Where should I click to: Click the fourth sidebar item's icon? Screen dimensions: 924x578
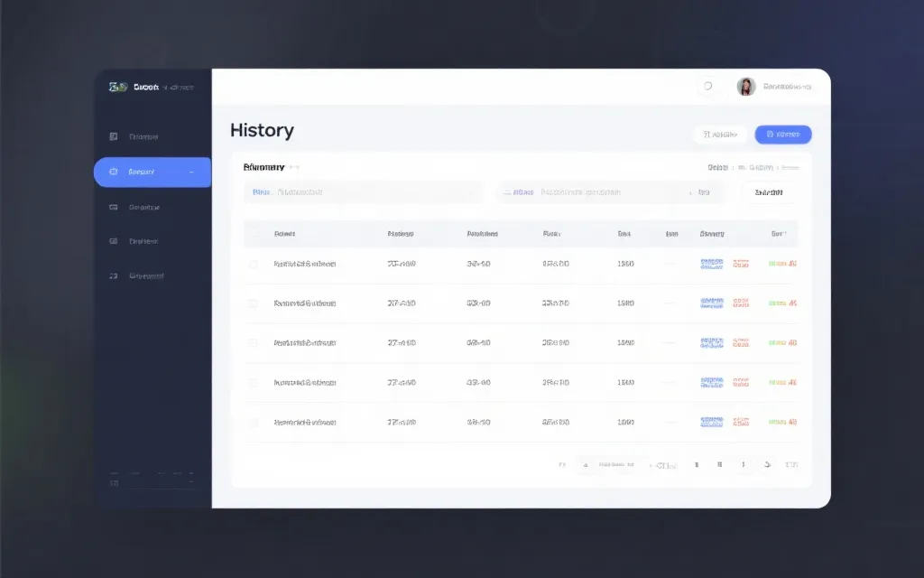(114, 241)
